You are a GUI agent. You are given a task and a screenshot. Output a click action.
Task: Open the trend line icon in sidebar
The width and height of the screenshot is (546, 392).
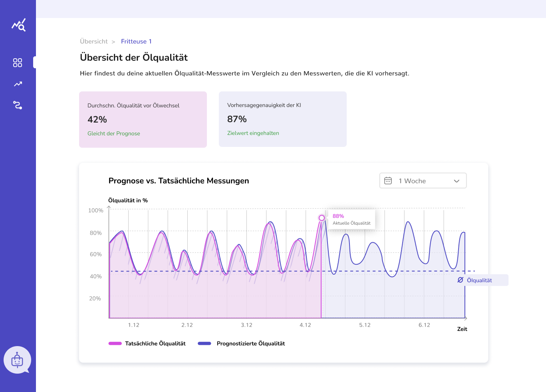(18, 84)
